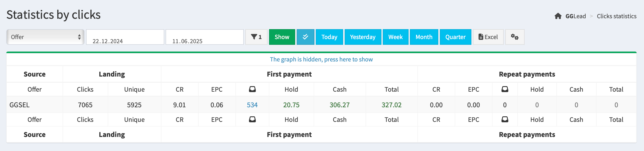
Task: Open the Offer grouping dropdown
Action: [45, 37]
